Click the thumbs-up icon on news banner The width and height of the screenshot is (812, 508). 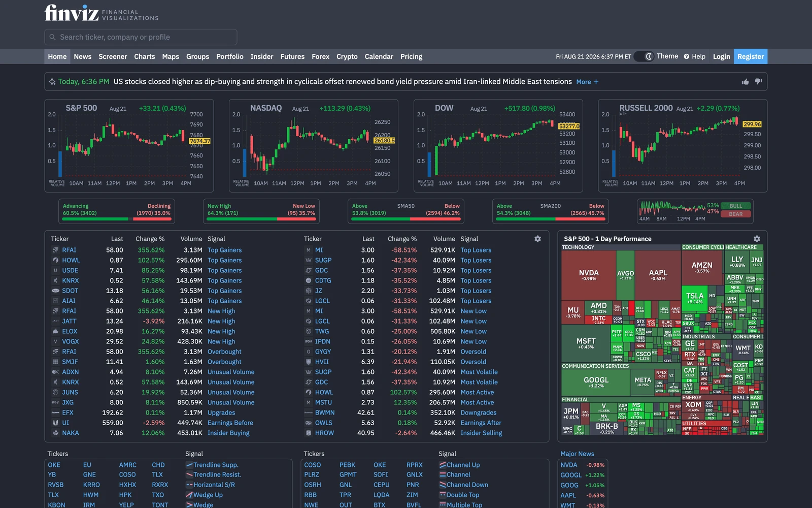745,82
